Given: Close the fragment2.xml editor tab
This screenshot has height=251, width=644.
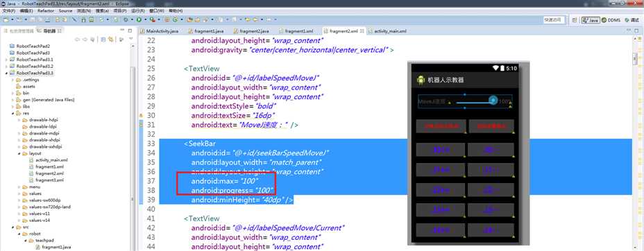Looking at the screenshot, I should tap(362, 31).
